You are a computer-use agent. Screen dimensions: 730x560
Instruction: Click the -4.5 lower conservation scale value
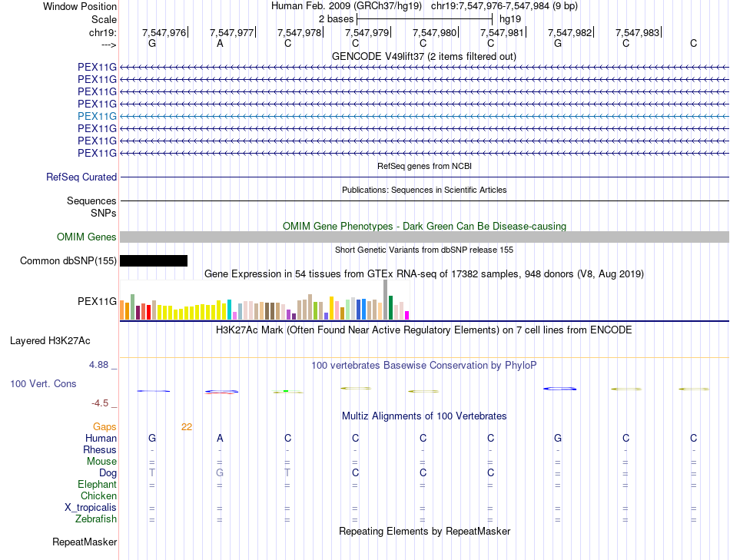[x=100, y=403]
